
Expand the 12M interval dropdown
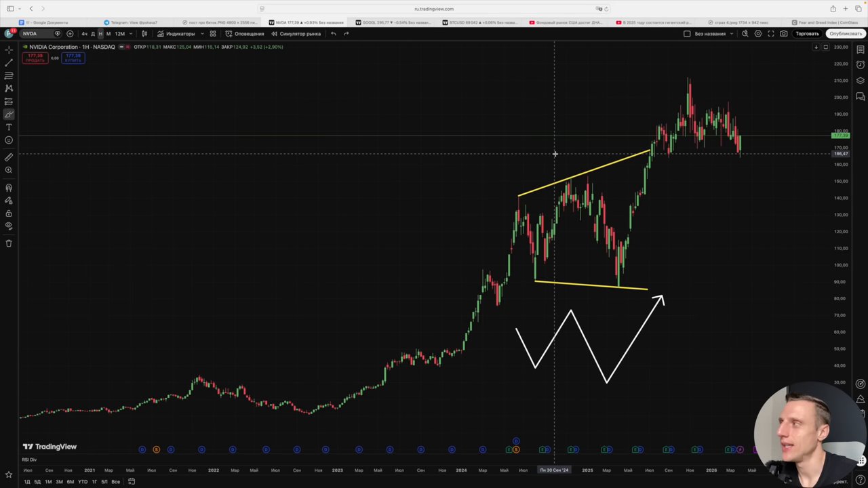(x=131, y=34)
